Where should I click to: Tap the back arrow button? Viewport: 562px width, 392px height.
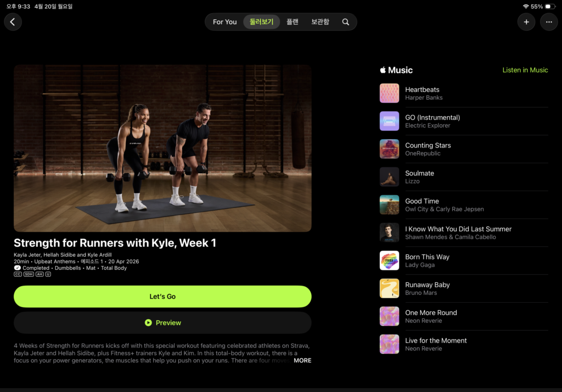13,22
